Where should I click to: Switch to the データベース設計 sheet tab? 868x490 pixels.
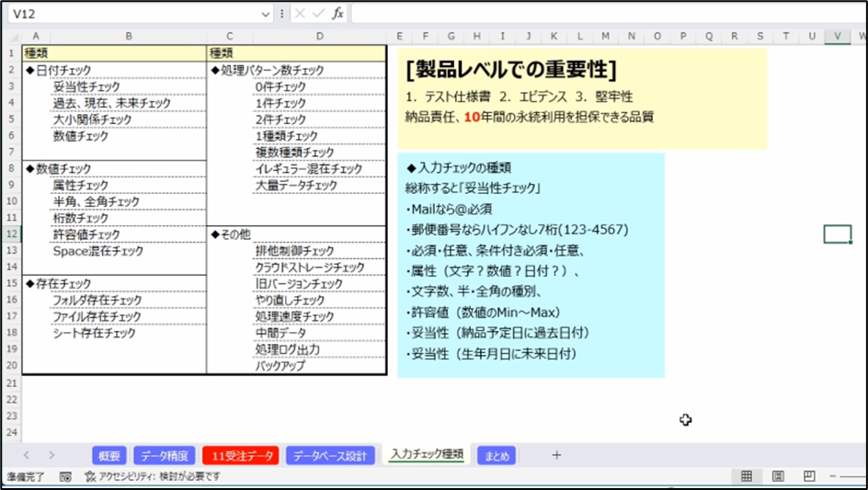(330, 455)
